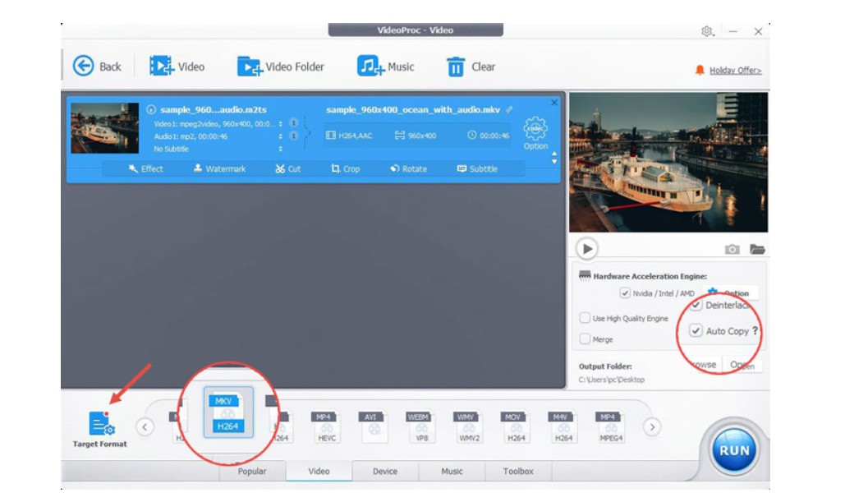Move item order with up/down arrows
The width and height of the screenshot is (868, 502).
coord(554,158)
